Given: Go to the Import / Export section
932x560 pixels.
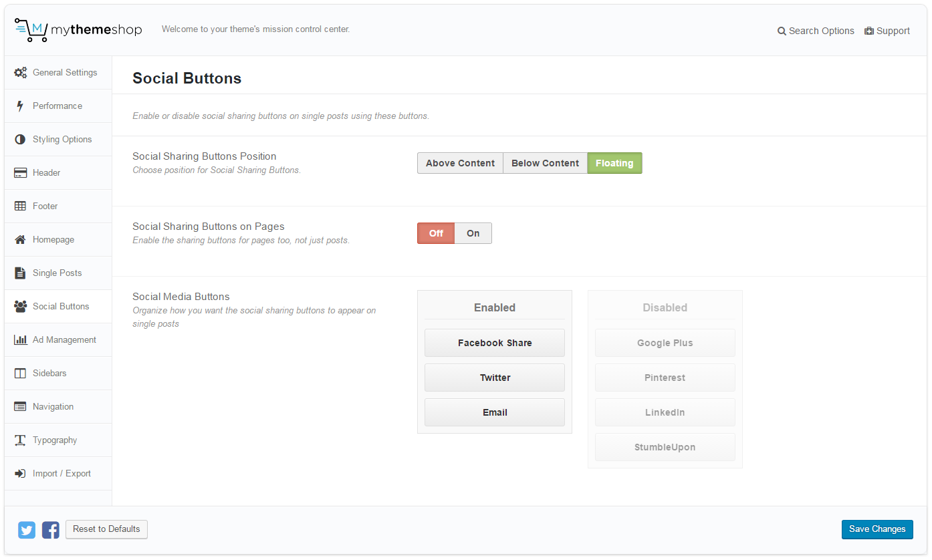Looking at the screenshot, I should point(62,474).
